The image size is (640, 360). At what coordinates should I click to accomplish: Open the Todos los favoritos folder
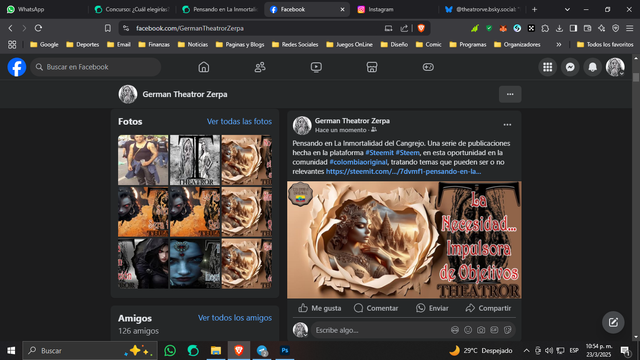click(x=605, y=44)
